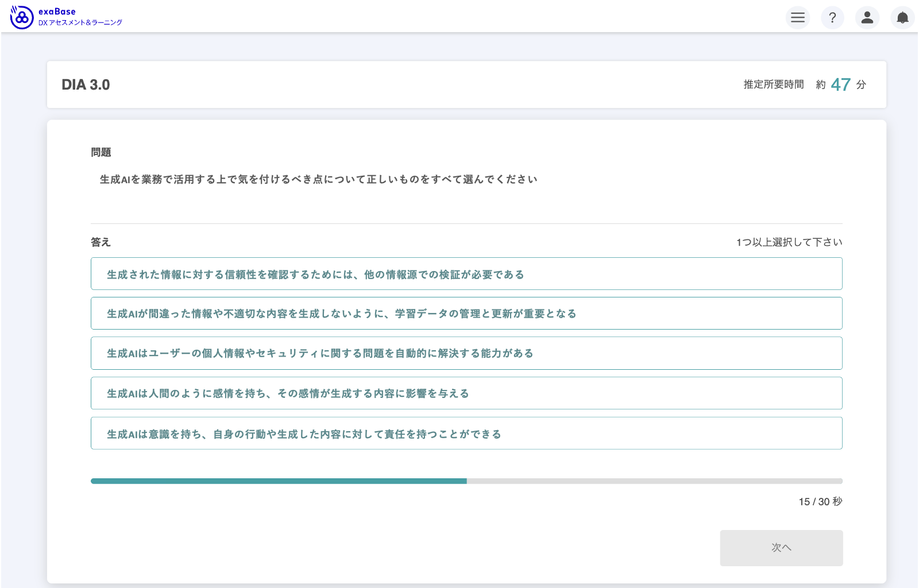This screenshot has height=588, width=919.
Task: Click the 答え section label
Action: point(101,242)
